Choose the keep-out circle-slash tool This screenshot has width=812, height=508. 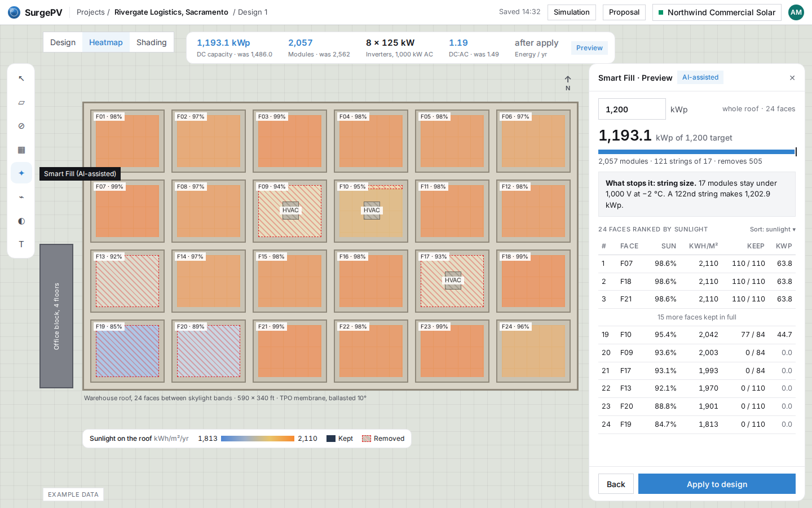pos(21,126)
